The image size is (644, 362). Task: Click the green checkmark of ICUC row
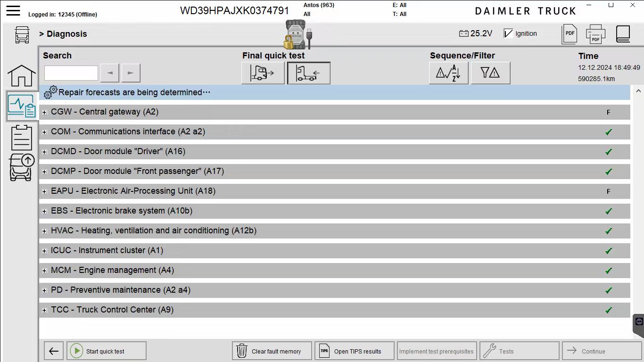point(609,251)
